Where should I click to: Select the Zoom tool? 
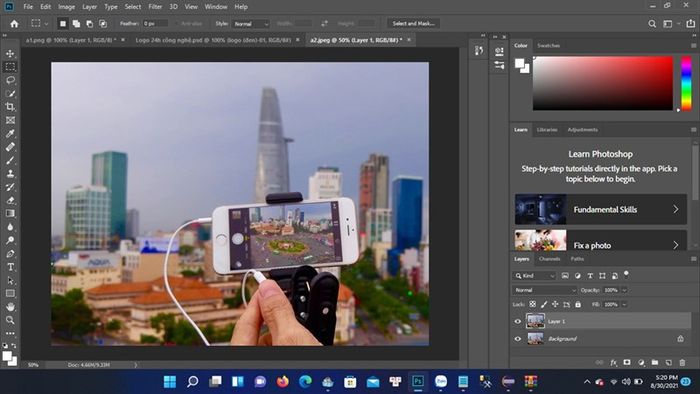point(10,320)
